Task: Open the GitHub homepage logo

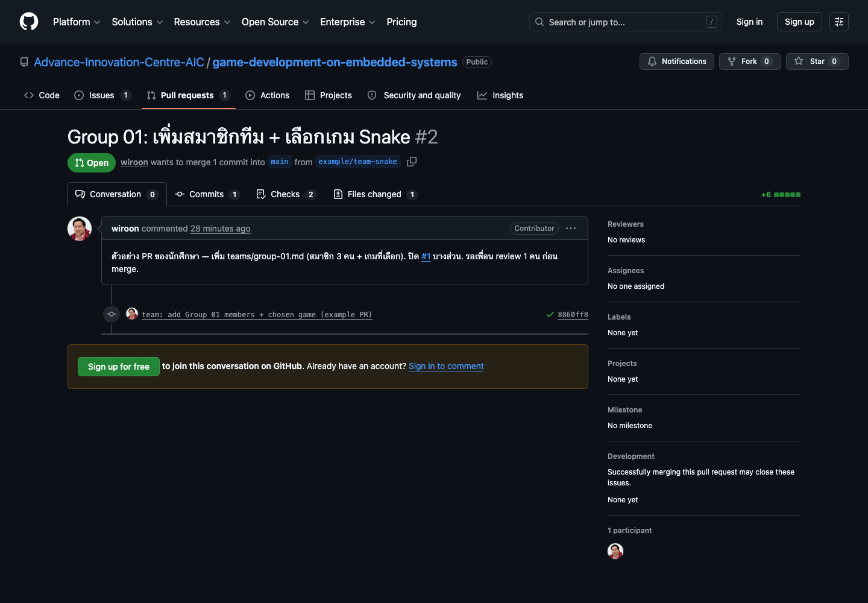Action: (x=29, y=22)
